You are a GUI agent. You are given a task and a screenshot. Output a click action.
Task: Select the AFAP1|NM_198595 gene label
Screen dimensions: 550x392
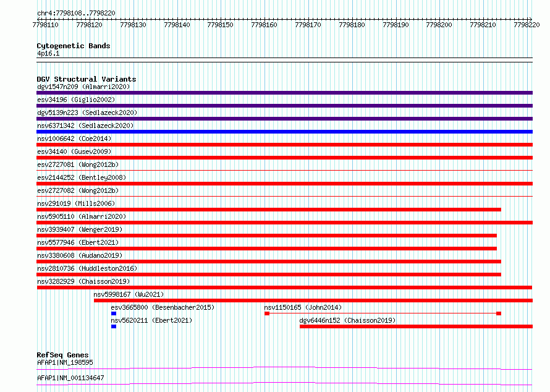pos(65,362)
